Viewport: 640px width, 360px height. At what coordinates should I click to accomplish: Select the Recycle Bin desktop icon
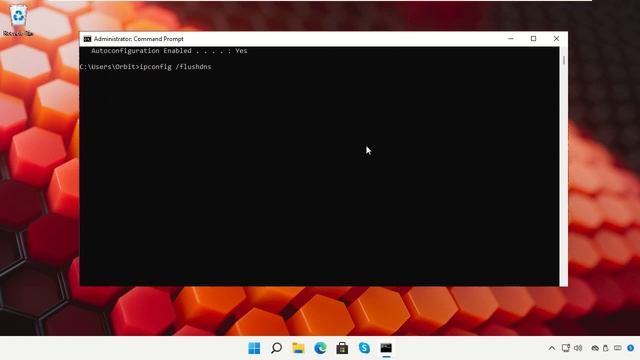pyautogui.click(x=18, y=20)
